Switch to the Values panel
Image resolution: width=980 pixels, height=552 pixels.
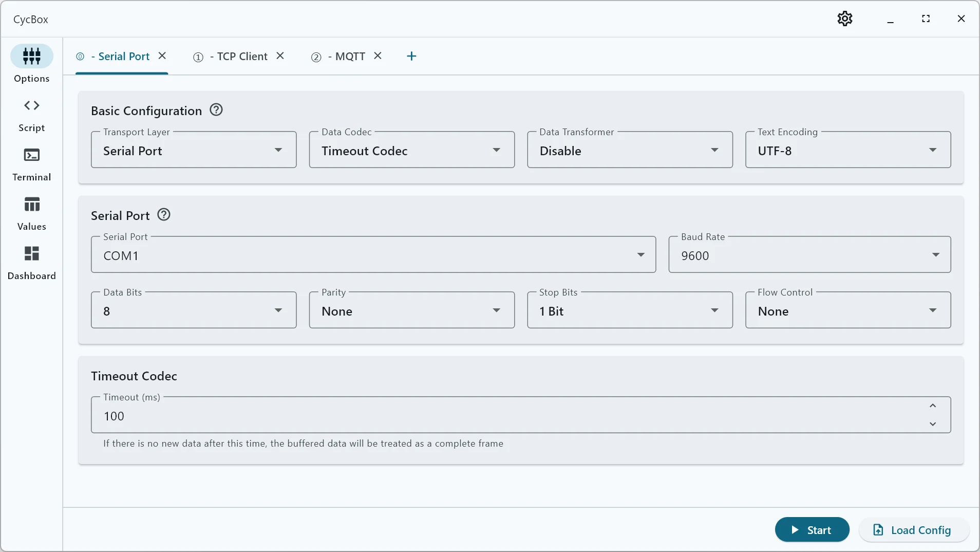click(x=31, y=212)
